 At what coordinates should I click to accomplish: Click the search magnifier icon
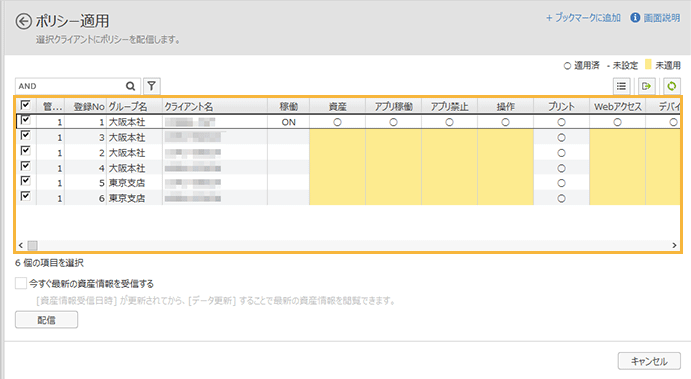[x=130, y=86]
